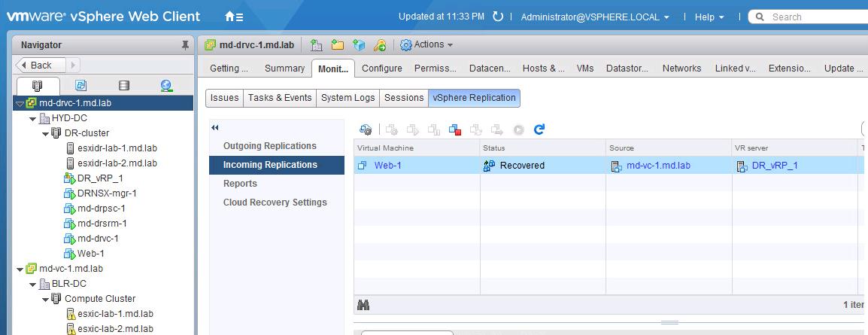This screenshot has width=868, height=335.
Task: Open the Web-1 virtual machine link
Action: tap(387, 165)
